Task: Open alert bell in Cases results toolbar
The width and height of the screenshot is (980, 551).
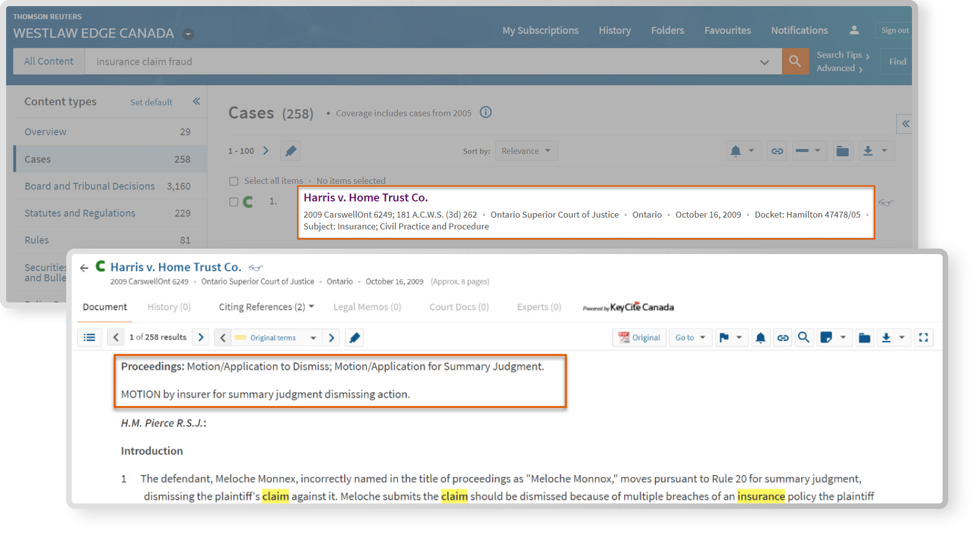Action: point(736,151)
